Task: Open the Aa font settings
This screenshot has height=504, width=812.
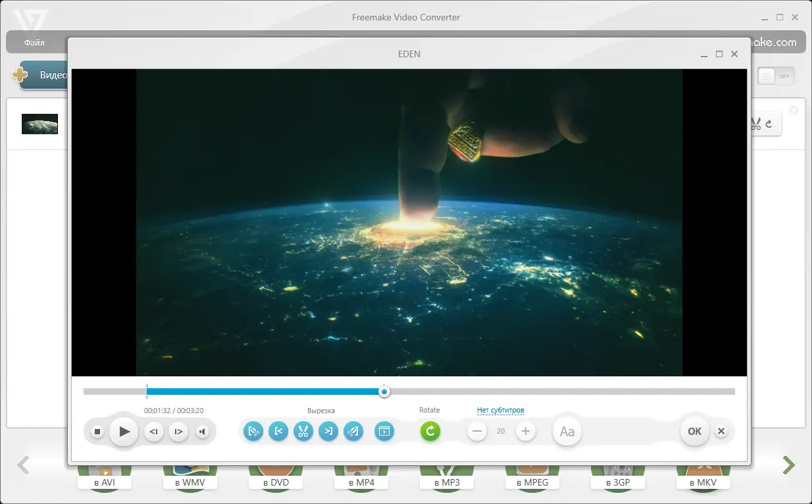Action: pyautogui.click(x=567, y=431)
